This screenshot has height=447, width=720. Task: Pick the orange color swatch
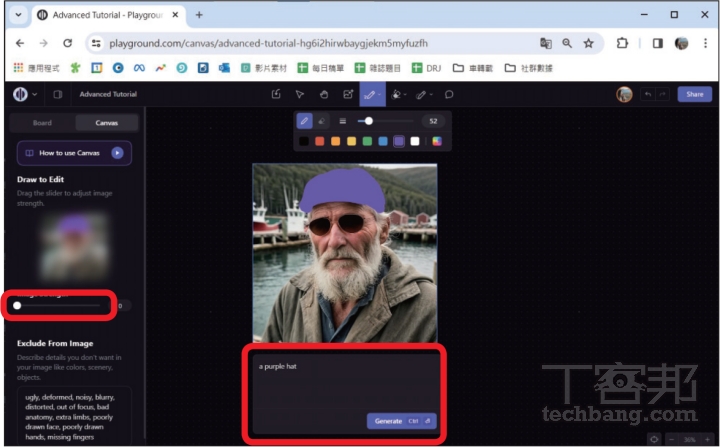click(336, 141)
